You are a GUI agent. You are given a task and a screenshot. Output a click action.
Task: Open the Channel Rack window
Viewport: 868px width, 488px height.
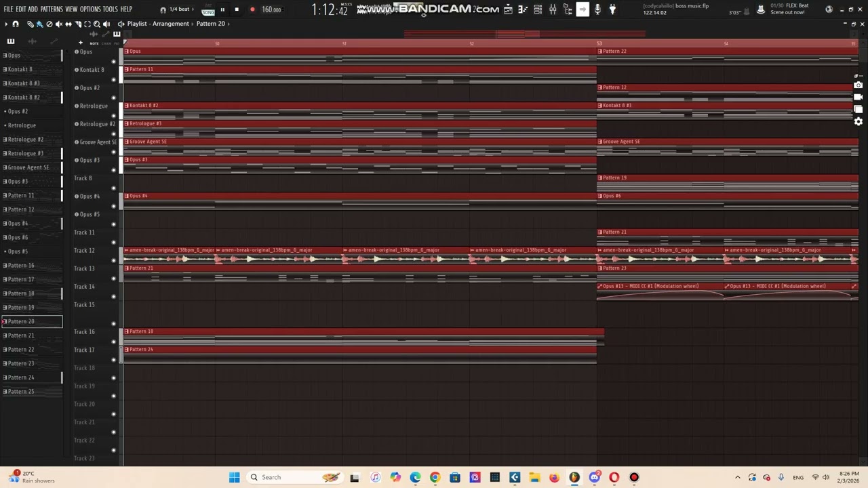[538, 9]
